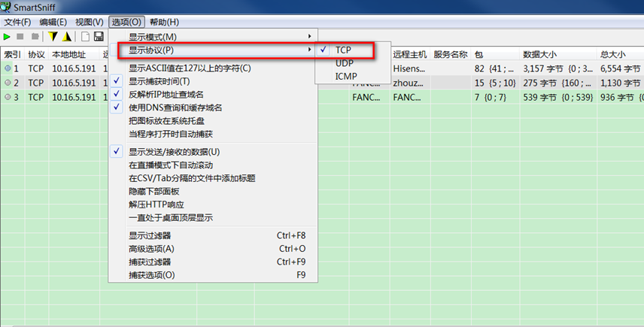The width and height of the screenshot is (644, 327).
Task: Sort by the 服务名称 column header
Action: tap(451, 54)
